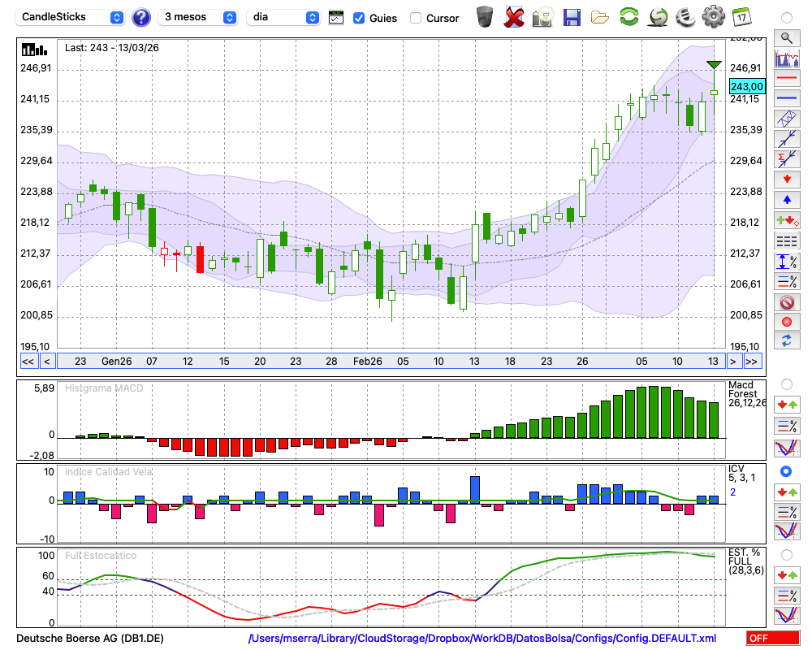
Task: Enable the Cursor checkbox
Action: [x=416, y=18]
